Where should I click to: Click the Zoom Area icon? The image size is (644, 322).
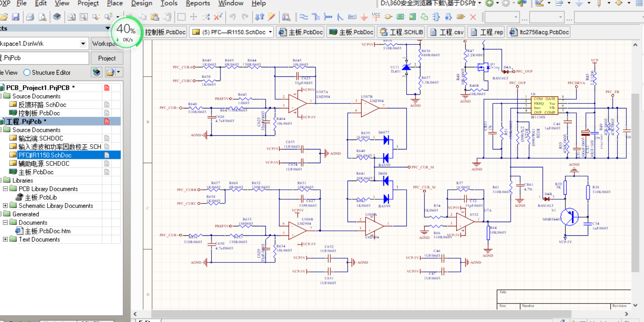[84, 17]
